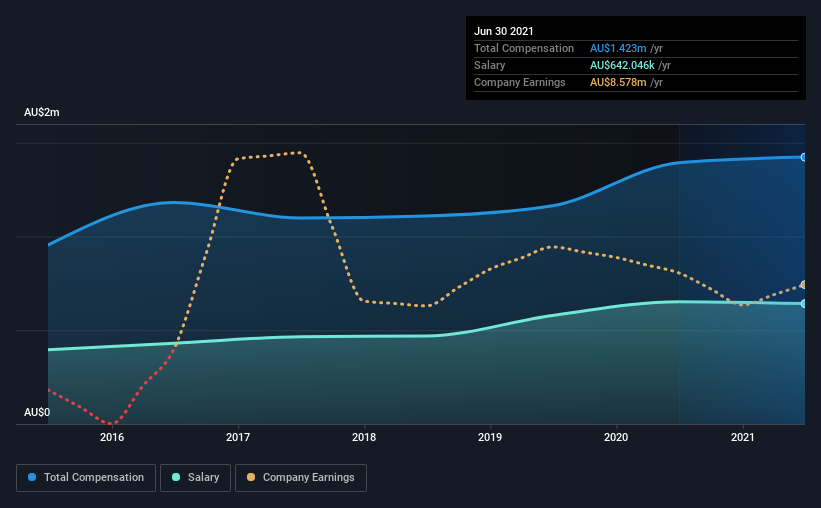
Task: Click the AU$8.578m company earnings value
Action: click(x=618, y=82)
